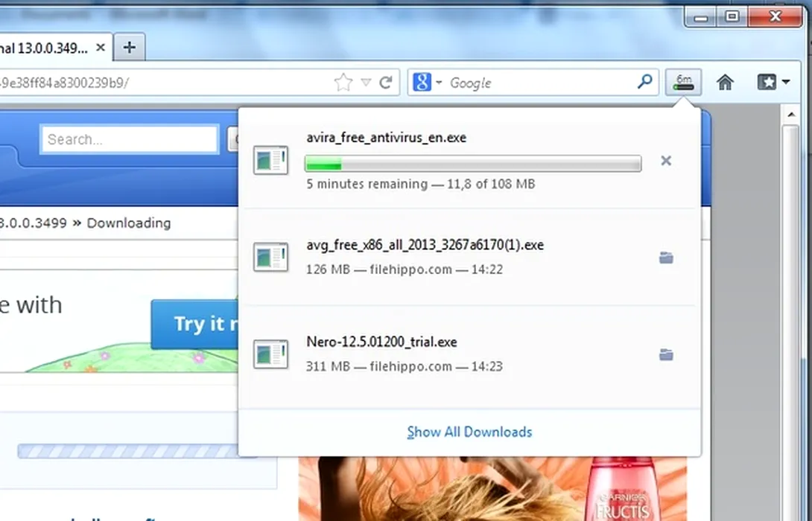Open the Bookmarks menu button
The width and height of the screenshot is (812, 521).
(x=773, y=83)
